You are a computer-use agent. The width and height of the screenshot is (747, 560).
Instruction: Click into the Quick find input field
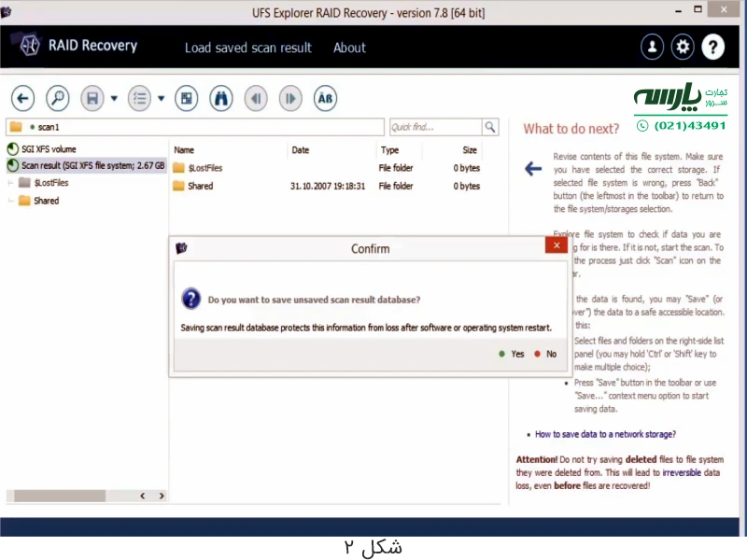pyautogui.click(x=434, y=127)
